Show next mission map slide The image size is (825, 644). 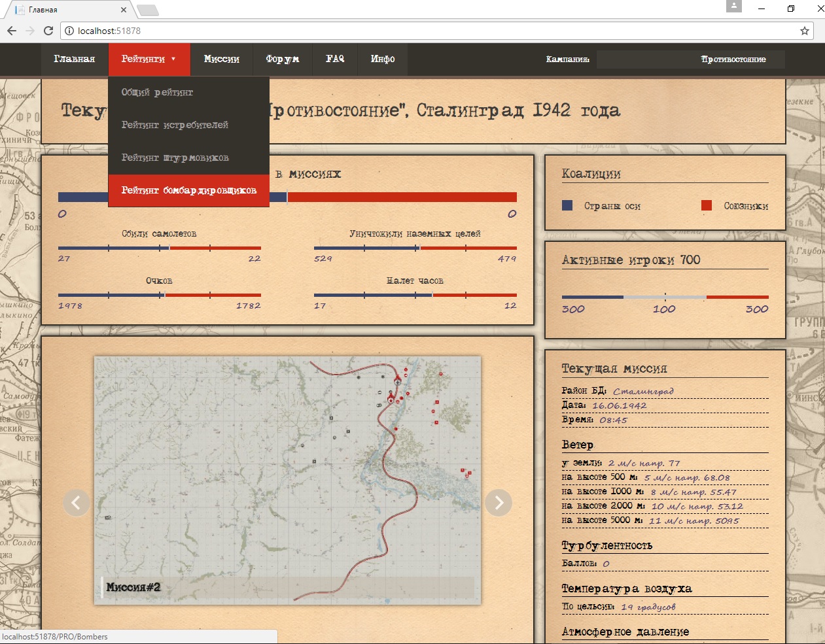coord(499,503)
